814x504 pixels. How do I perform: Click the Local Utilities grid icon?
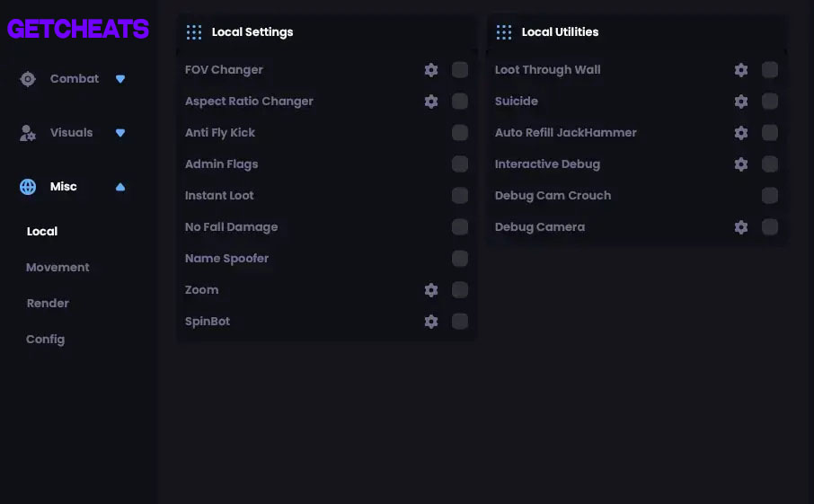coord(503,32)
